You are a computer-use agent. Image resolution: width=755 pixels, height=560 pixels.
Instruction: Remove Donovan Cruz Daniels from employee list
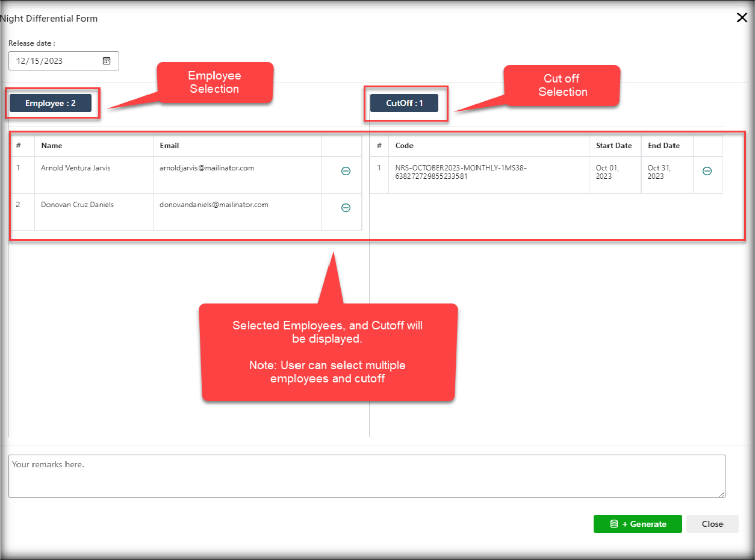(346, 208)
